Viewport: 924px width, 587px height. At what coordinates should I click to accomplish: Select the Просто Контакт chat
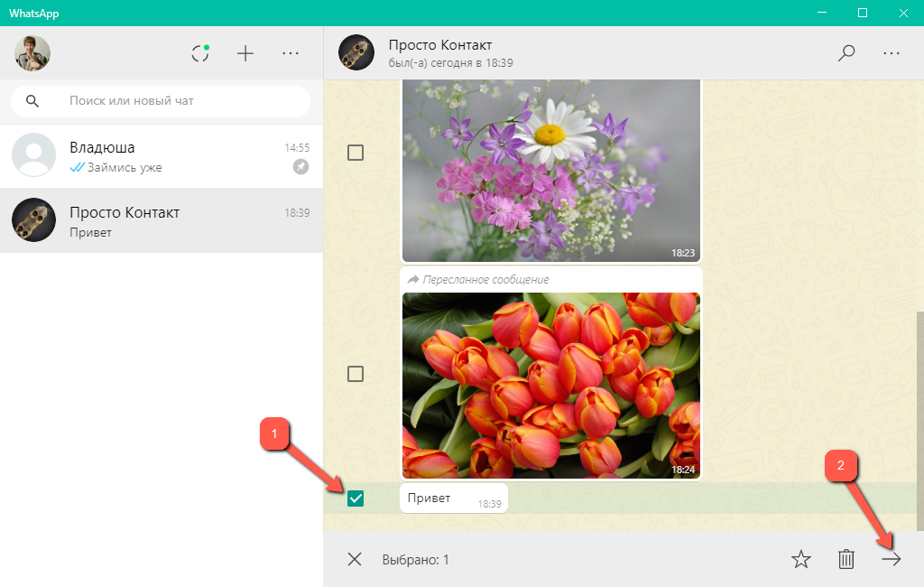[x=162, y=221]
